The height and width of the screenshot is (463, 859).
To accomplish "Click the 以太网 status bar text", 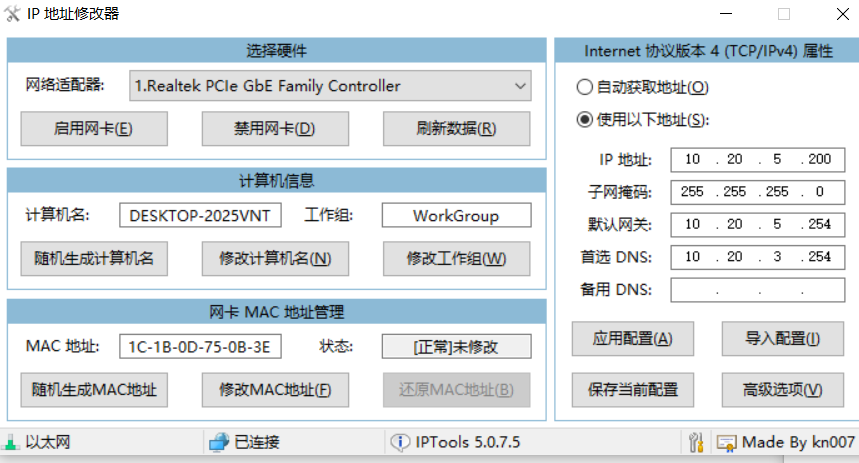I will [48, 442].
